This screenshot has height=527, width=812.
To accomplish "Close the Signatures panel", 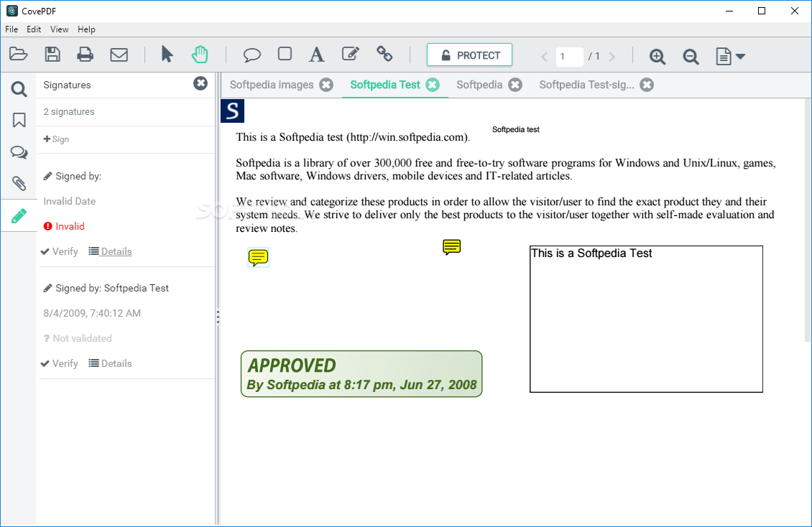I will [x=200, y=83].
